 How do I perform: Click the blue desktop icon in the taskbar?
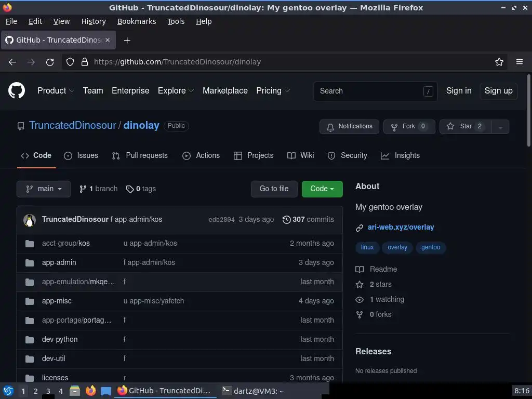[106, 391]
